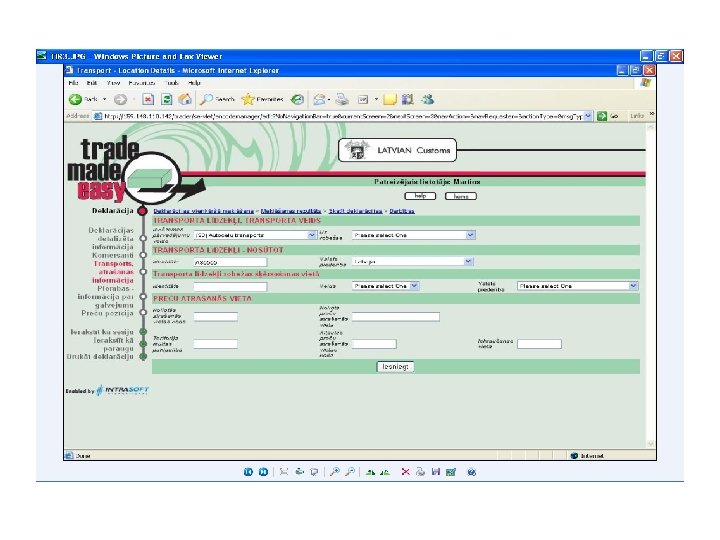Click the IE Forward arrow icon

coord(120,99)
